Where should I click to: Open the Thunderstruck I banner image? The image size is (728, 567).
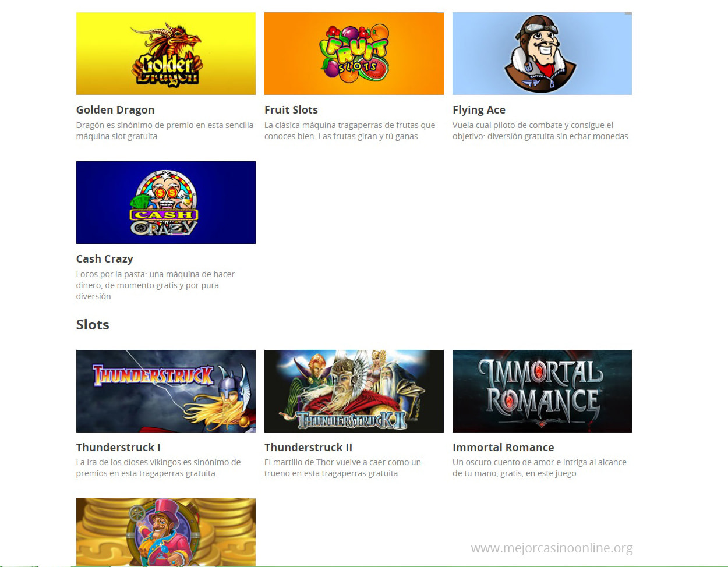166,391
